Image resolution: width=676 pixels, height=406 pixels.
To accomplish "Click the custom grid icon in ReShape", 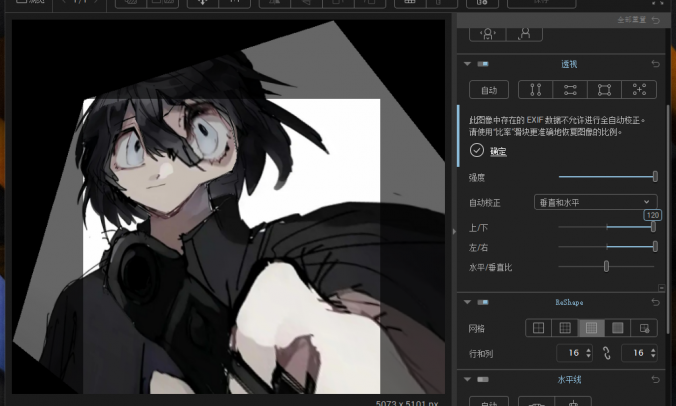I will (644, 327).
